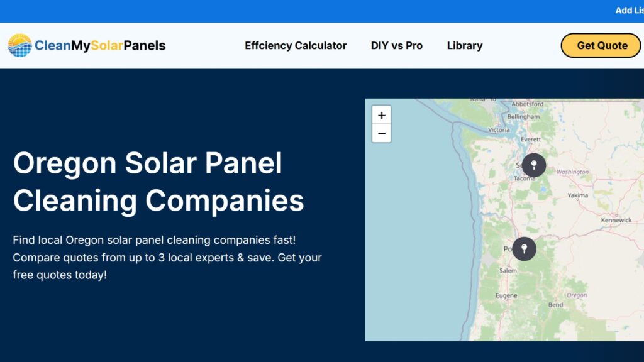Click the Eugene label on map
This screenshot has height=362, width=644.
506,295
